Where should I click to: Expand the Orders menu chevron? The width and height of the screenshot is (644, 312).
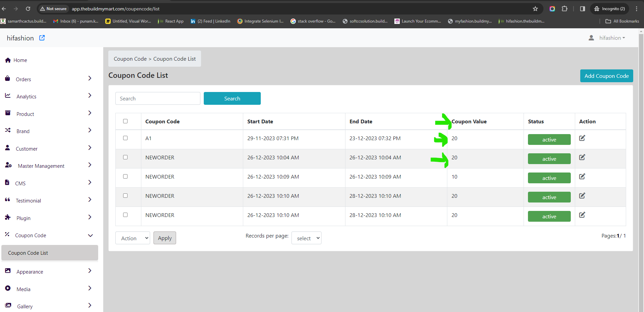(x=90, y=78)
